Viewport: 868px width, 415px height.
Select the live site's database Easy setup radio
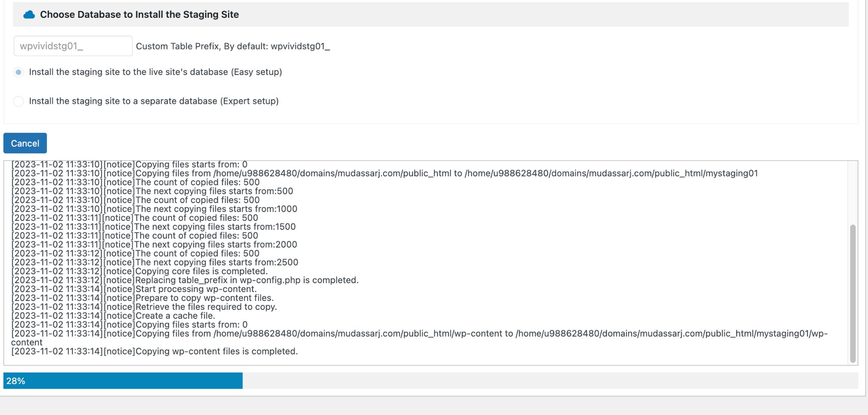tap(18, 72)
